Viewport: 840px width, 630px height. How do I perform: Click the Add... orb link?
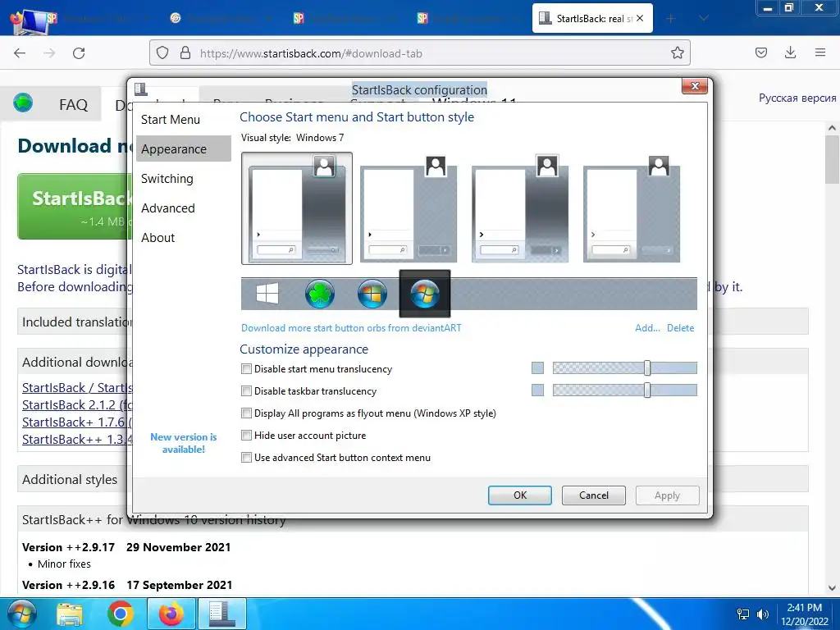pyautogui.click(x=647, y=328)
